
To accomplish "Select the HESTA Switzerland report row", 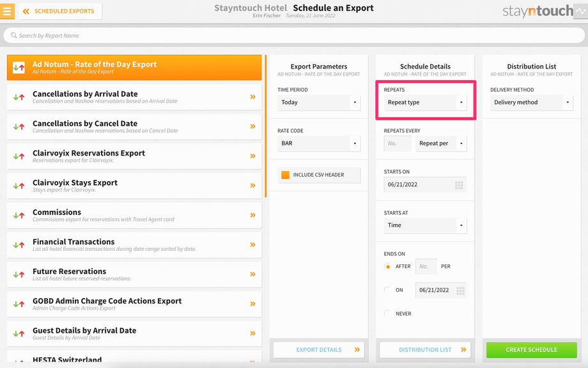I will click(x=134, y=357).
